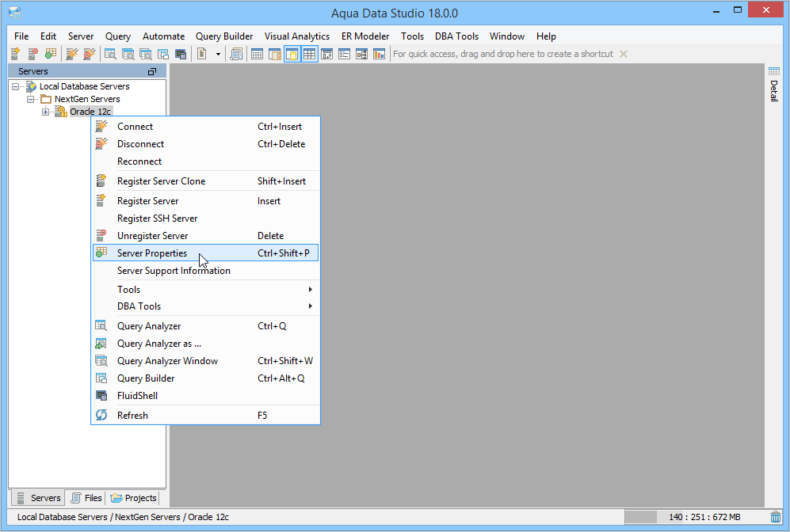The width and height of the screenshot is (790, 532).
Task: Open the File menu
Action: tap(21, 36)
